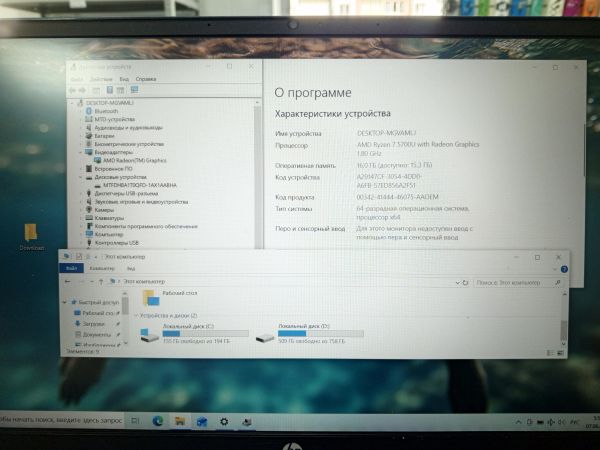Click the taskbar search box
This screenshot has height=450, width=600.
pyautogui.click(x=61, y=421)
